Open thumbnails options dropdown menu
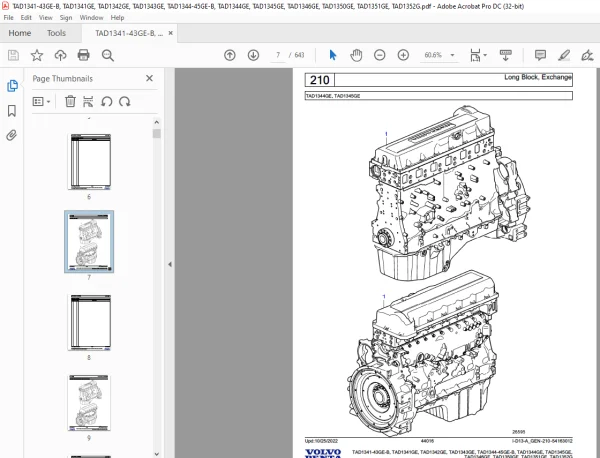This screenshot has height=458, width=600. (42, 101)
